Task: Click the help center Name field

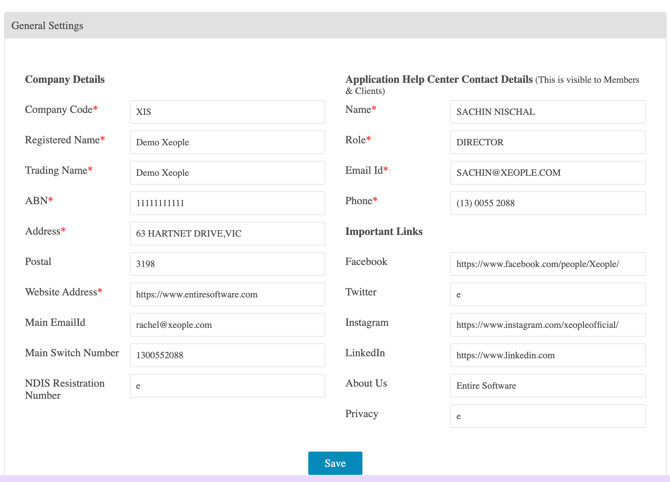Action: tap(547, 112)
